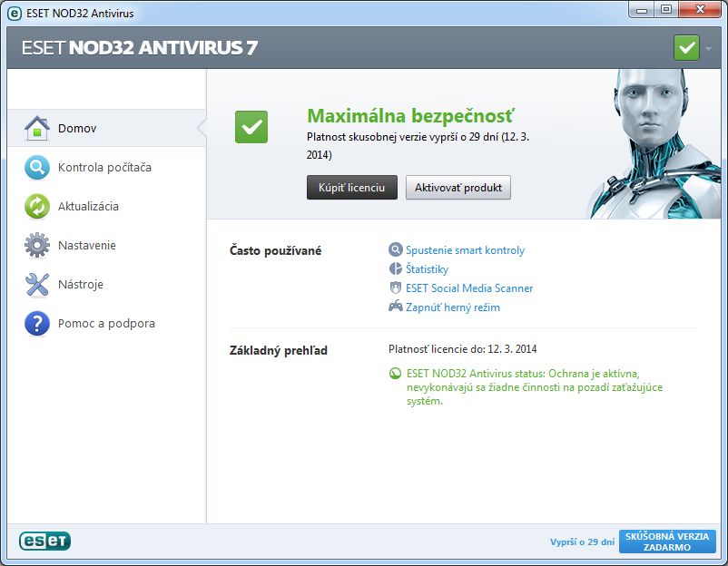Click the Nastavenie gear icon
This screenshot has height=566, width=728.
coord(37,246)
